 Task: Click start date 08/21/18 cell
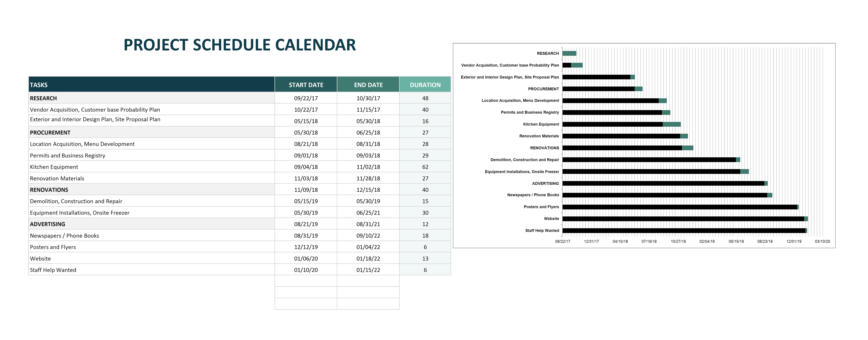(x=306, y=144)
